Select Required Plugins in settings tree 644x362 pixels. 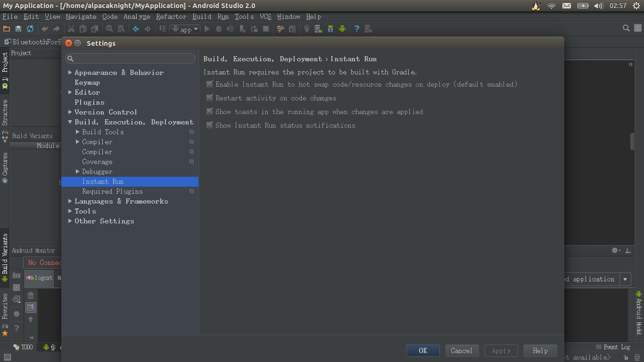click(112, 191)
